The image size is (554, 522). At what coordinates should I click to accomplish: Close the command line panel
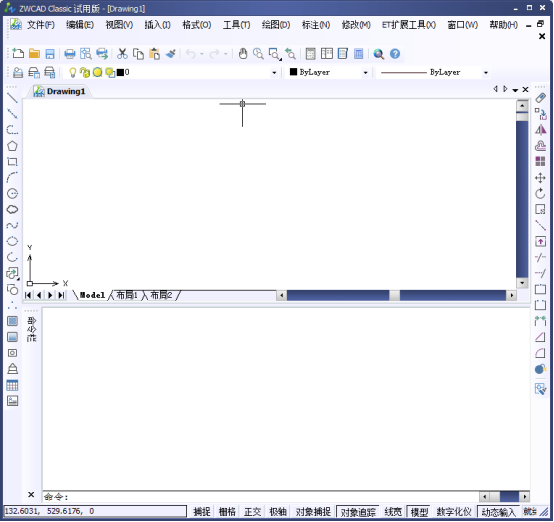(x=31, y=494)
